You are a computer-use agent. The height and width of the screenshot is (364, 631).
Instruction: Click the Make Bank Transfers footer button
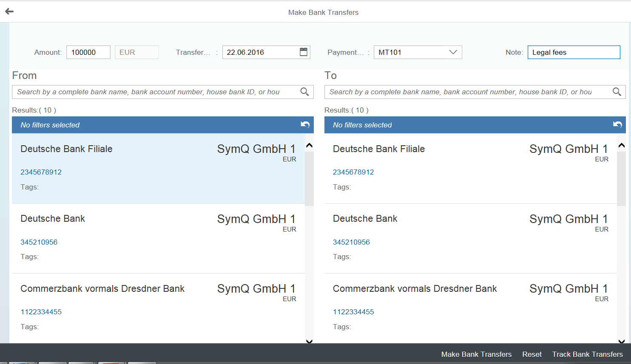[476, 354]
